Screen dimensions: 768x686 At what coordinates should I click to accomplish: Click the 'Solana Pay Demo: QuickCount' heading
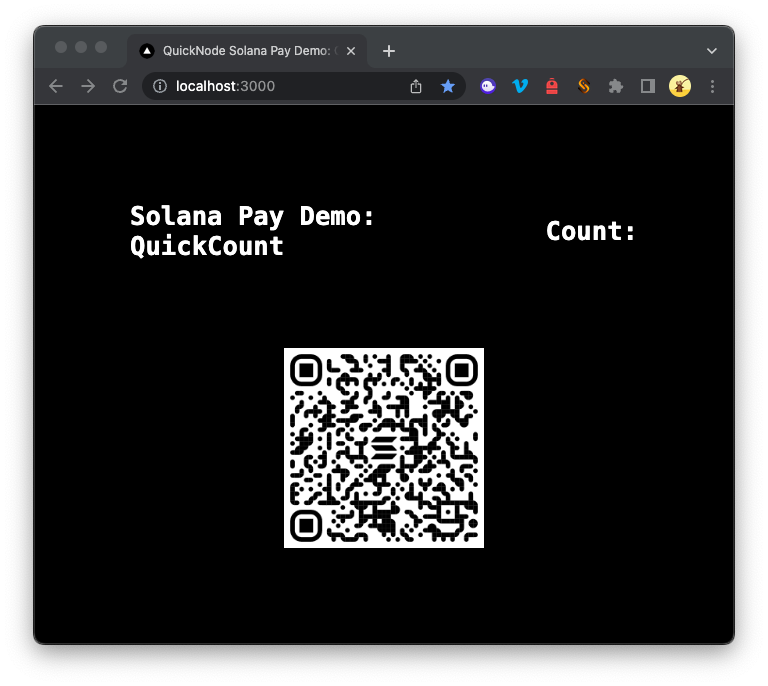pyautogui.click(x=252, y=231)
